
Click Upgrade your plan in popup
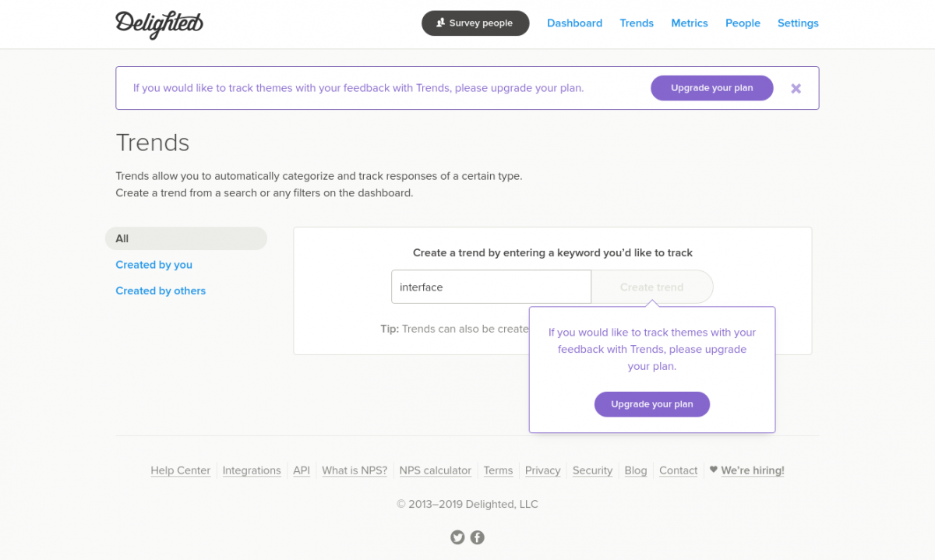[652, 404]
